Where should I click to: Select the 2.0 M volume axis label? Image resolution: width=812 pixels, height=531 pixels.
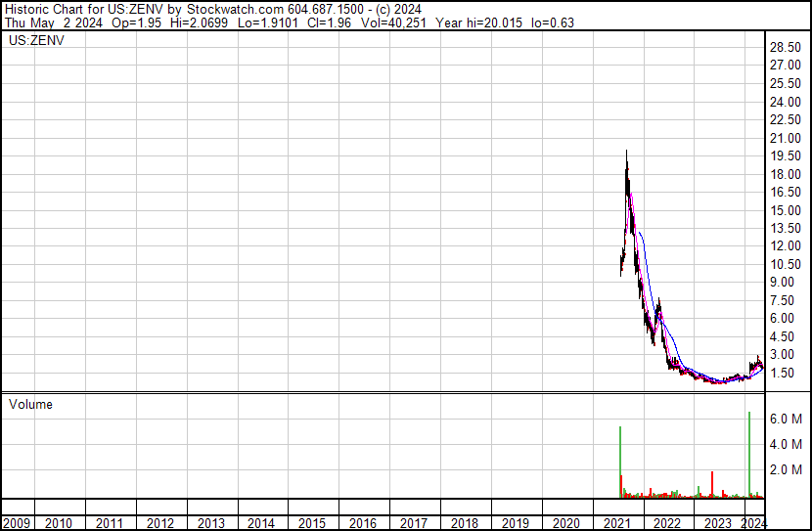[785, 470]
